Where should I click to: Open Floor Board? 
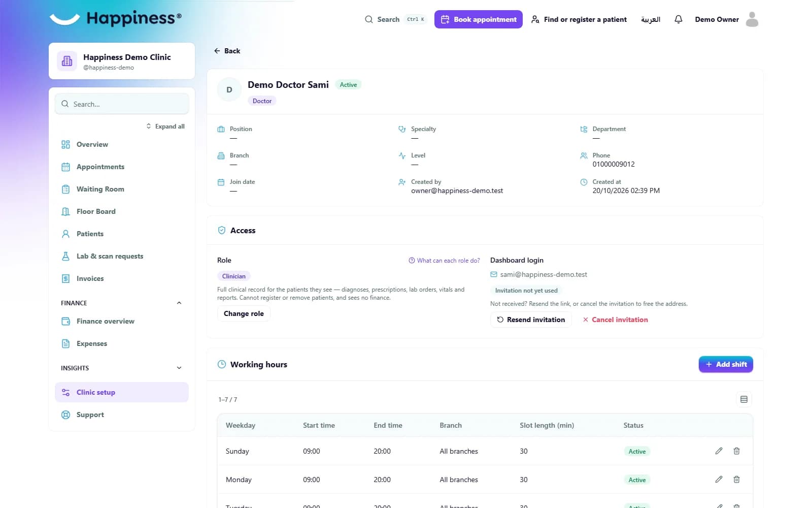pos(122,211)
